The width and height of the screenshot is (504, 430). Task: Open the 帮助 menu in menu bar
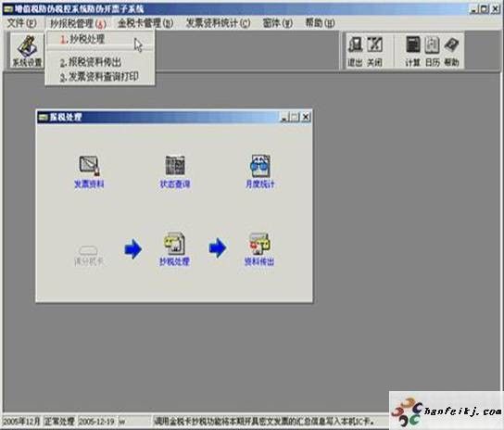click(x=320, y=23)
